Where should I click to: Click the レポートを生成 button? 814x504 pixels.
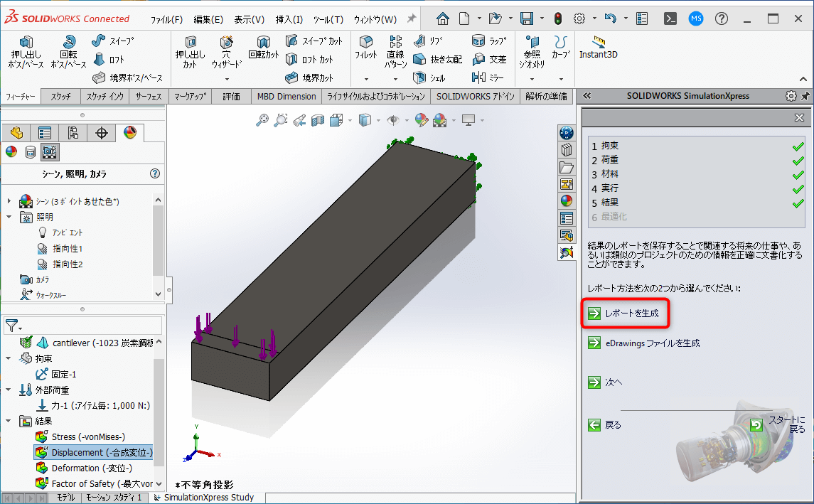pos(631,313)
